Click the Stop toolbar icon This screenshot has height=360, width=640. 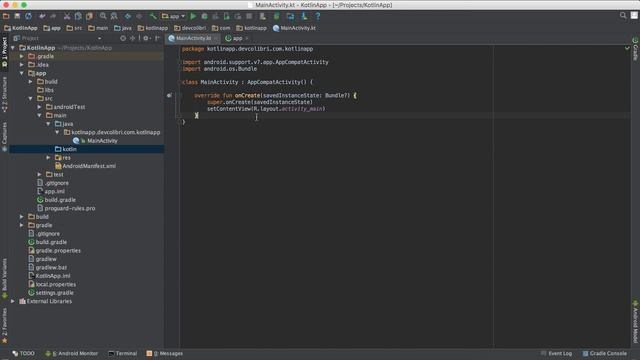(x=249, y=16)
